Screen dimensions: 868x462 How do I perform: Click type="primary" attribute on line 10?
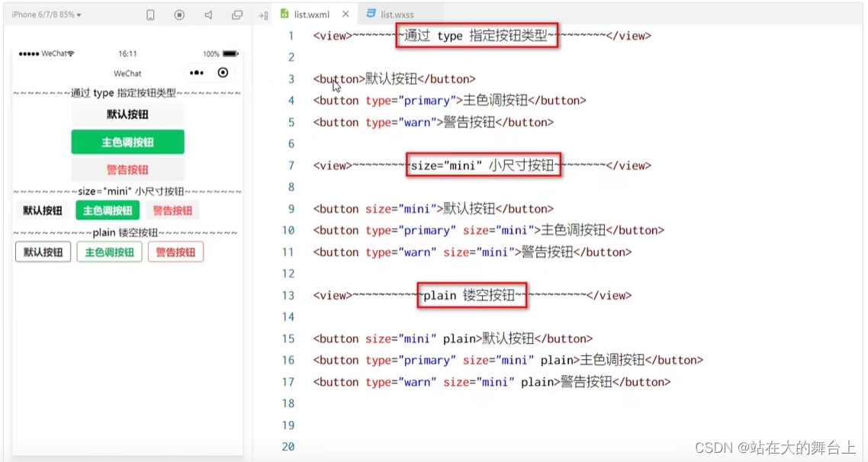[410, 230]
